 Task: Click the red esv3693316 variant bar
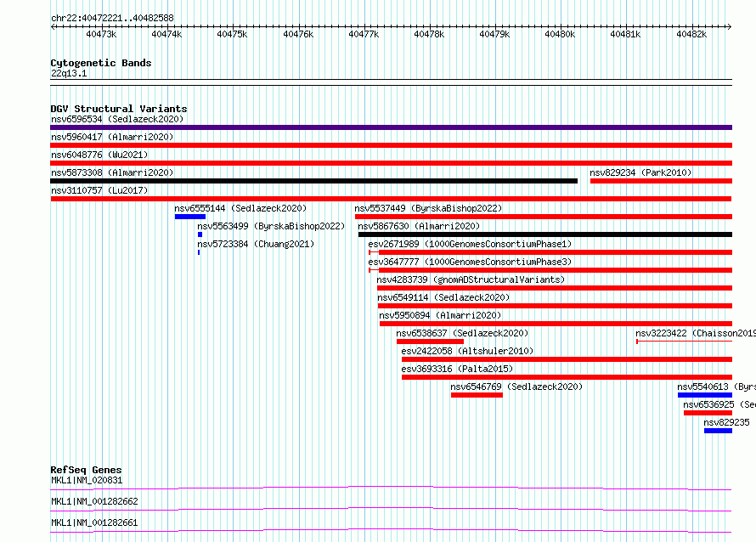pos(567,377)
